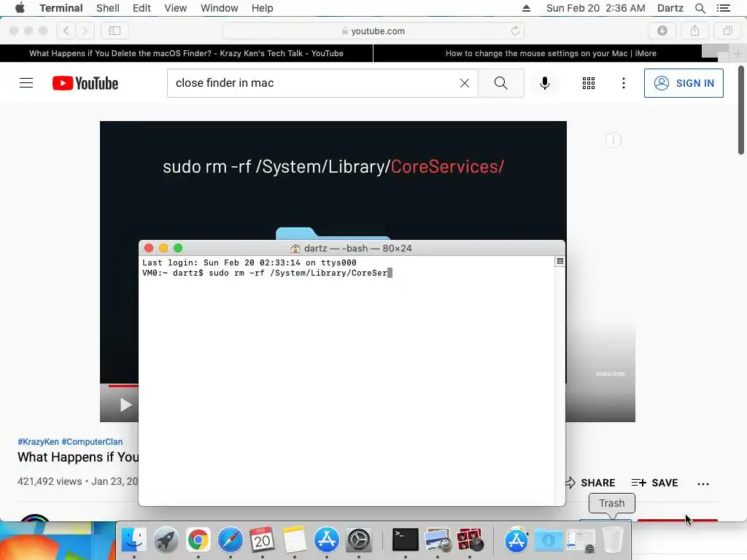Image resolution: width=747 pixels, height=560 pixels.
Task: Open Terminal from the Dock
Action: point(406,540)
